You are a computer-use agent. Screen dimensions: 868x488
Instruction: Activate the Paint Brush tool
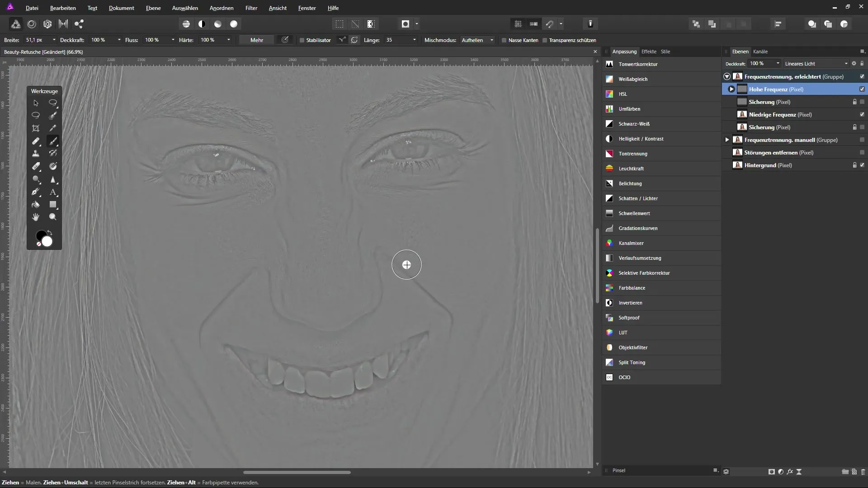coord(53,141)
